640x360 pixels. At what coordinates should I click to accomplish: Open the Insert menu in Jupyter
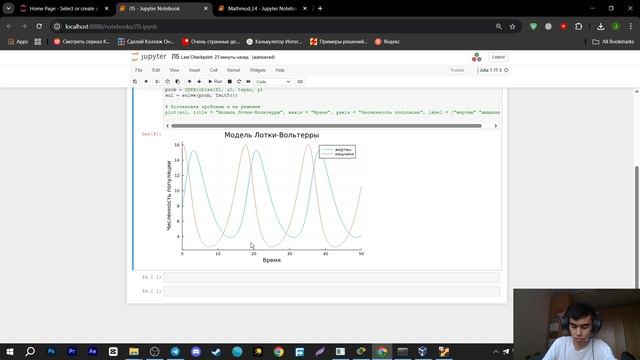(194, 70)
